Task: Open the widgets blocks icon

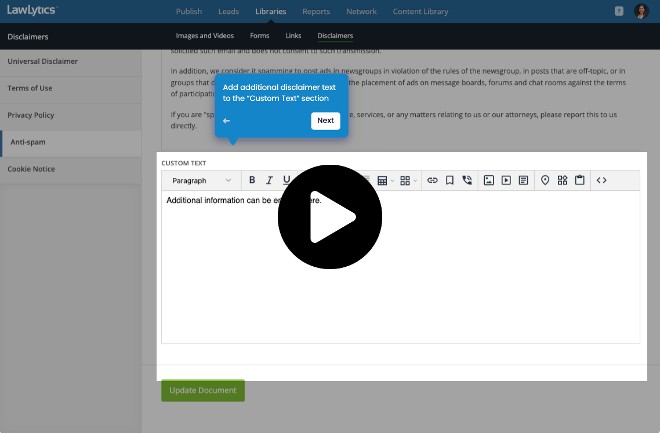Action: pos(562,180)
